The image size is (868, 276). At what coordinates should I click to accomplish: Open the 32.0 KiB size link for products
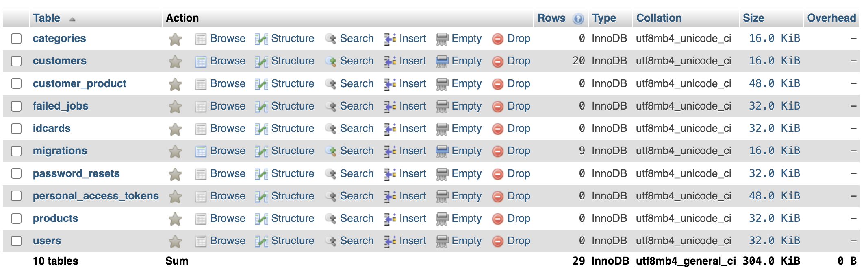pos(774,219)
